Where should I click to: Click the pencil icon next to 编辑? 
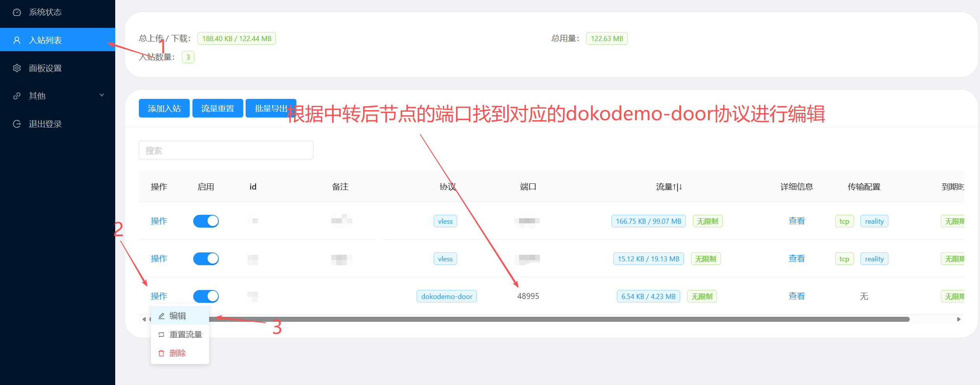(161, 316)
